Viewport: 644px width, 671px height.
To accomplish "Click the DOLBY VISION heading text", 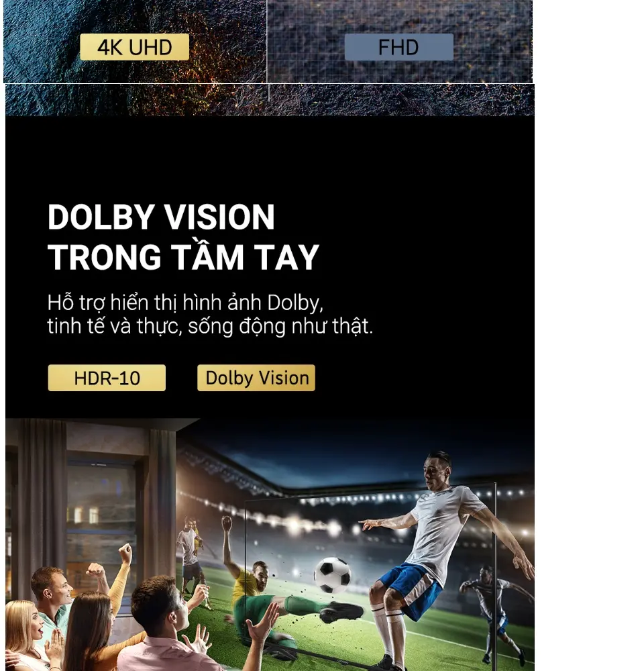I will (x=161, y=217).
